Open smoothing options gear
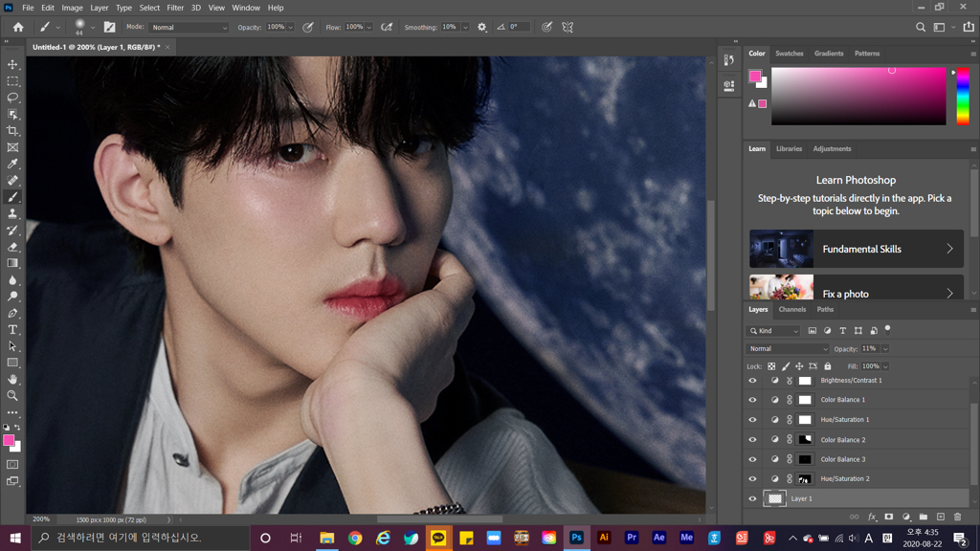The width and height of the screenshot is (980, 551). pos(482,27)
